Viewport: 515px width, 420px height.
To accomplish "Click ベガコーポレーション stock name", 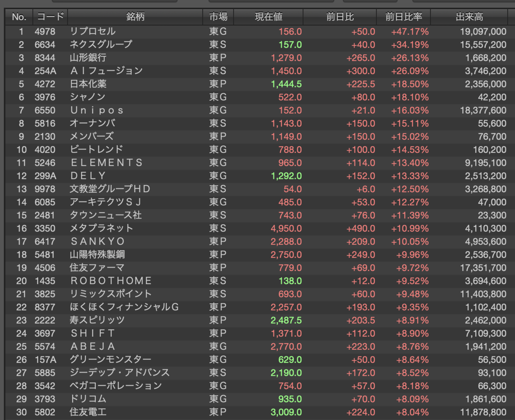I will click(115, 386).
